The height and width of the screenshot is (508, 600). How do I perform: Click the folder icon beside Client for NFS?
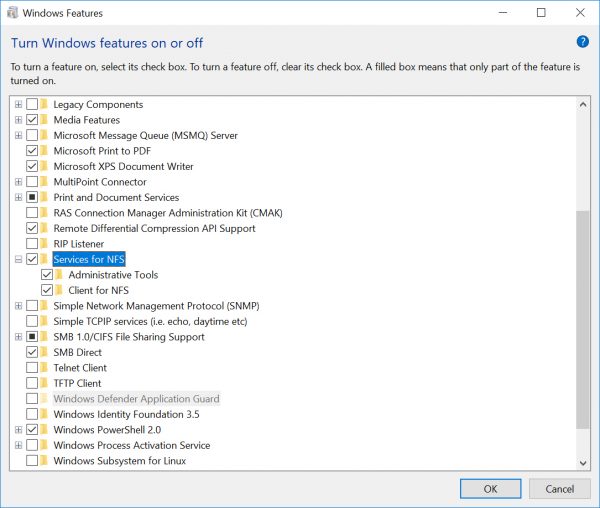(59, 290)
